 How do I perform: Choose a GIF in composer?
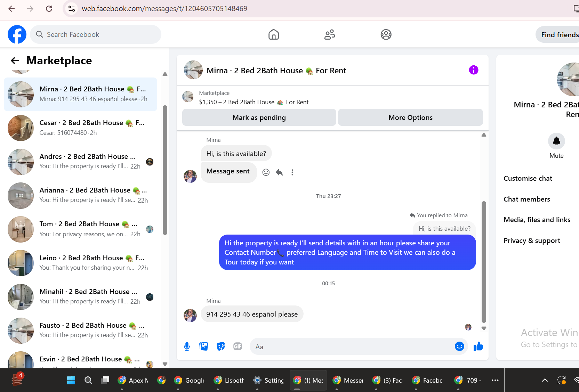238,346
